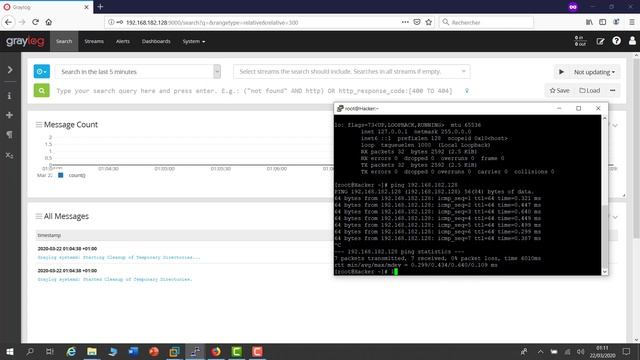Load a saved search
640x360 pixels.
point(590,91)
